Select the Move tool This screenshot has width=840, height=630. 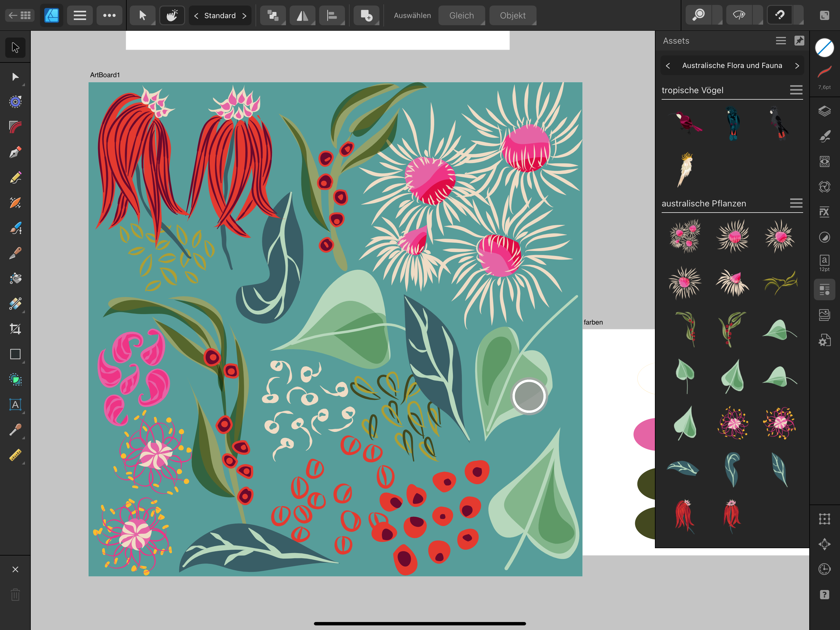tap(15, 47)
